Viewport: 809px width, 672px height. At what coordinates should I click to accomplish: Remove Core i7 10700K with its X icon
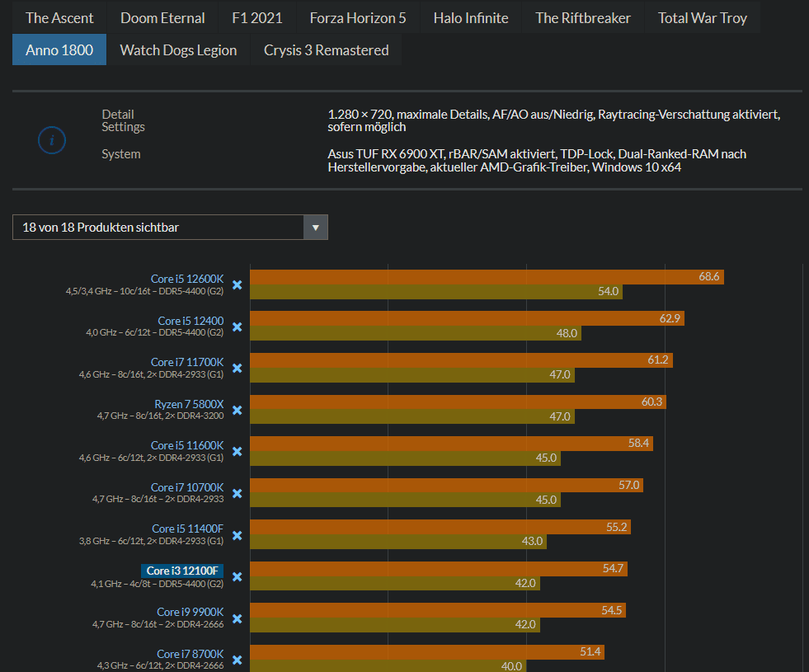[238, 494]
